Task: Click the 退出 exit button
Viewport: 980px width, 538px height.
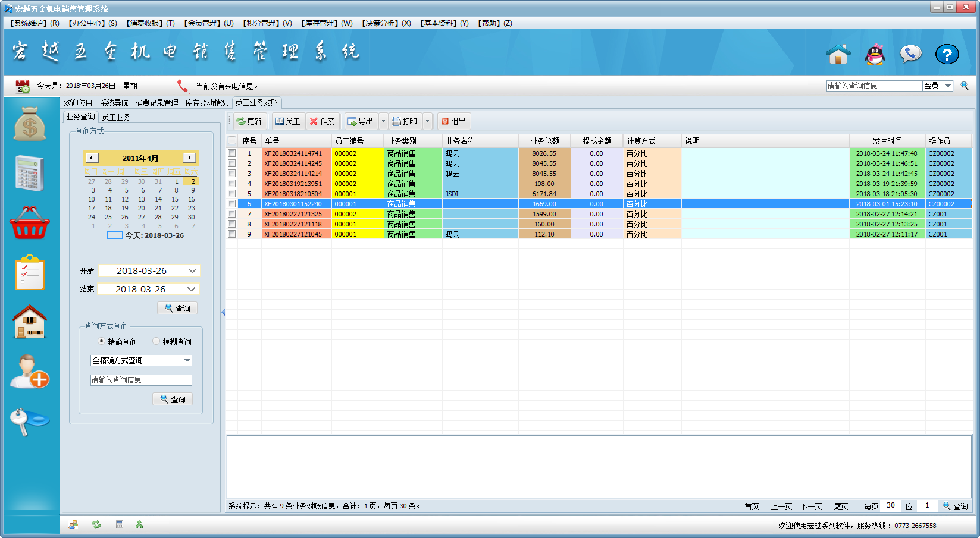Action: click(453, 121)
